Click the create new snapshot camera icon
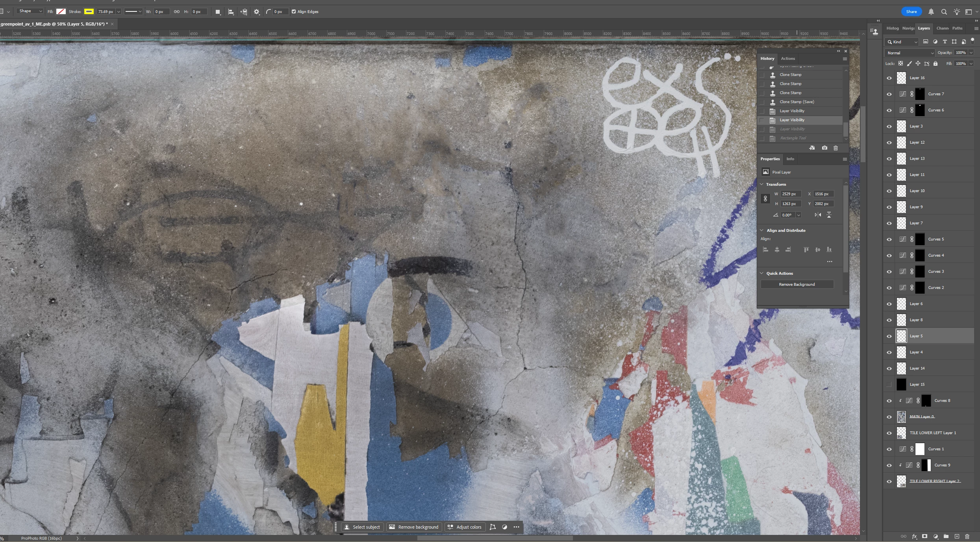This screenshot has width=980, height=542. [x=824, y=148]
